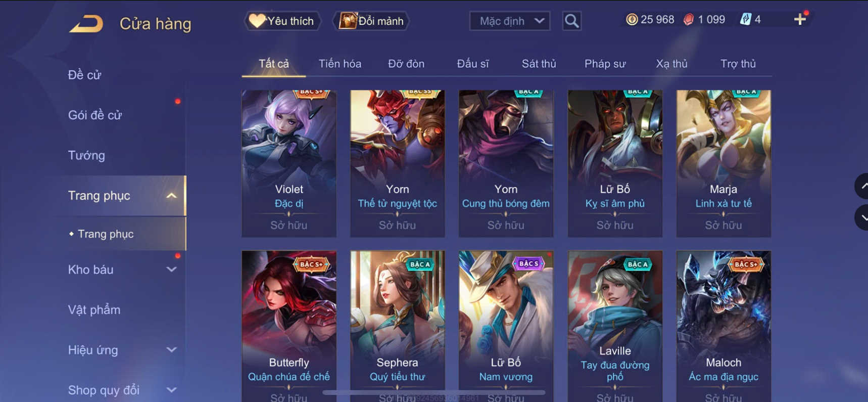Click the back arrow icon
868x402 pixels.
coord(86,24)
